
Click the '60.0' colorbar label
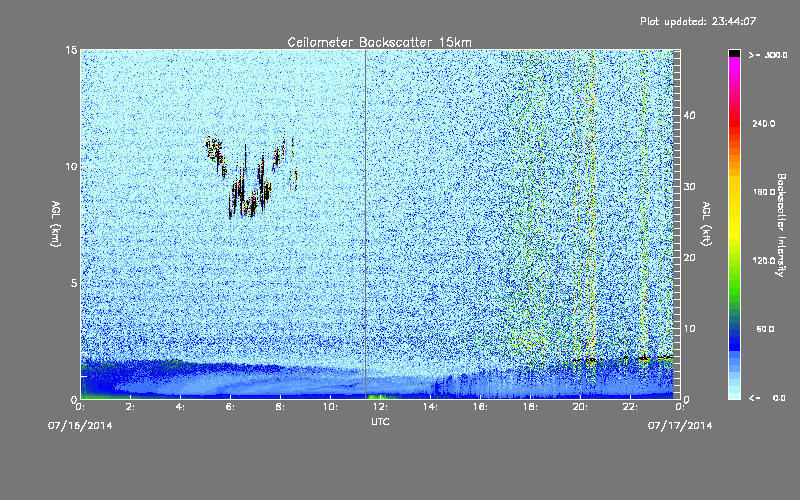coord(765,329)
